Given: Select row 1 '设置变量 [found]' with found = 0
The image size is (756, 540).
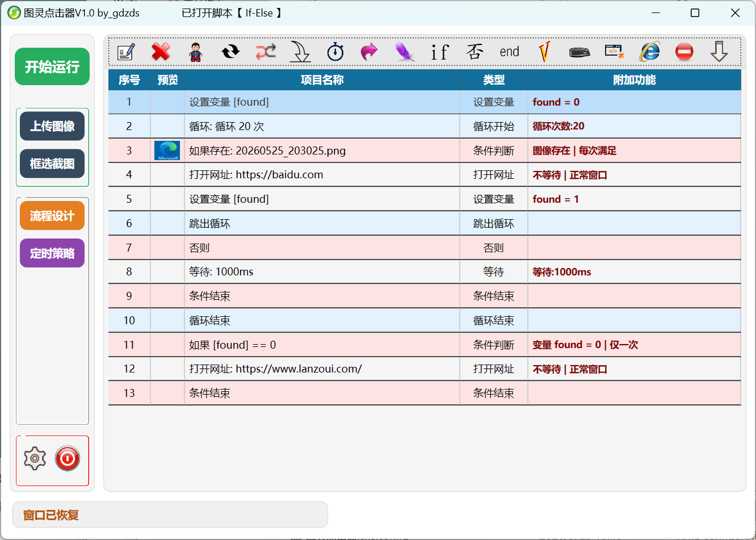Looking at the screenshot, I should point(425,102).
